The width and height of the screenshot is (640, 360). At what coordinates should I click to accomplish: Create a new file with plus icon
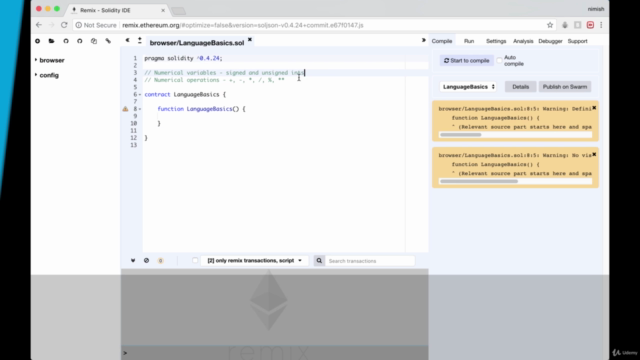(x=38, y=41)
